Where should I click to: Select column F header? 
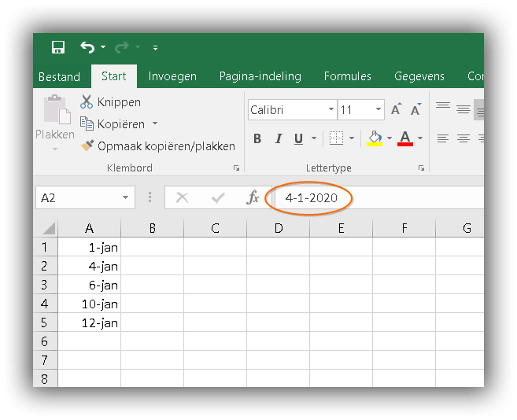click(404, 228)
